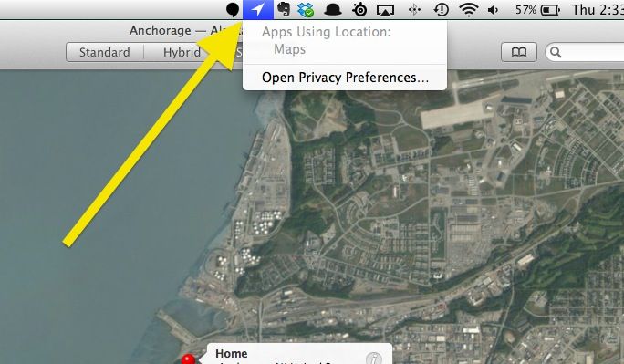Switch map to Standard view
This screenshot has width=624, height=364.
(x=104, y=52)
